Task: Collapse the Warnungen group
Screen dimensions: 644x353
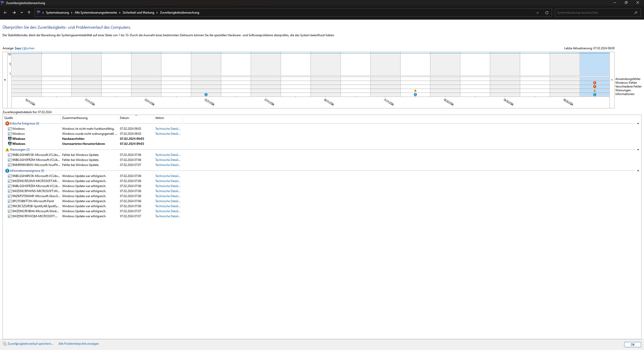Action: [638, 150]
